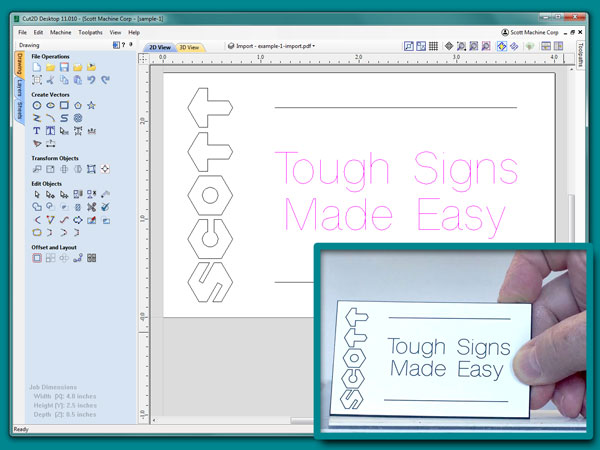The image size is (600, 450).
Task: Select the Draw Text T tool
Action: 37,131
